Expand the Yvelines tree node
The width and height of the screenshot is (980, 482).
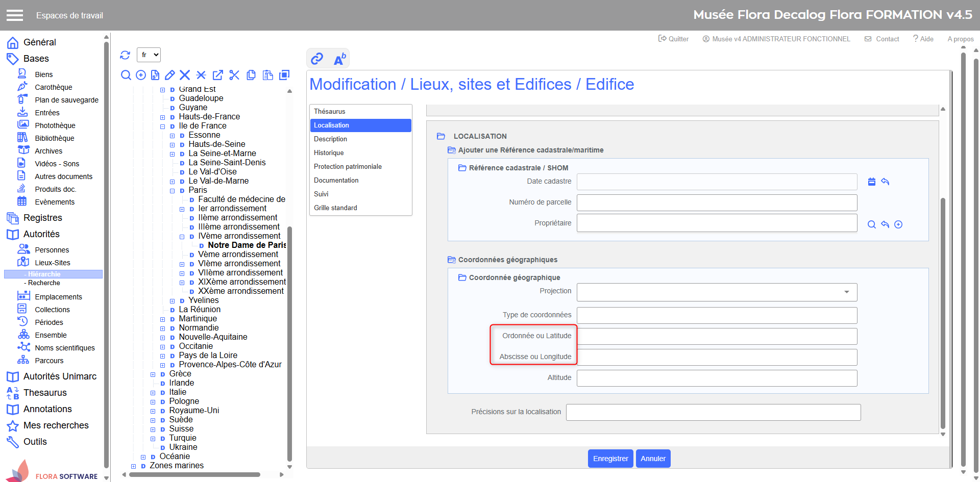point(173,301)
